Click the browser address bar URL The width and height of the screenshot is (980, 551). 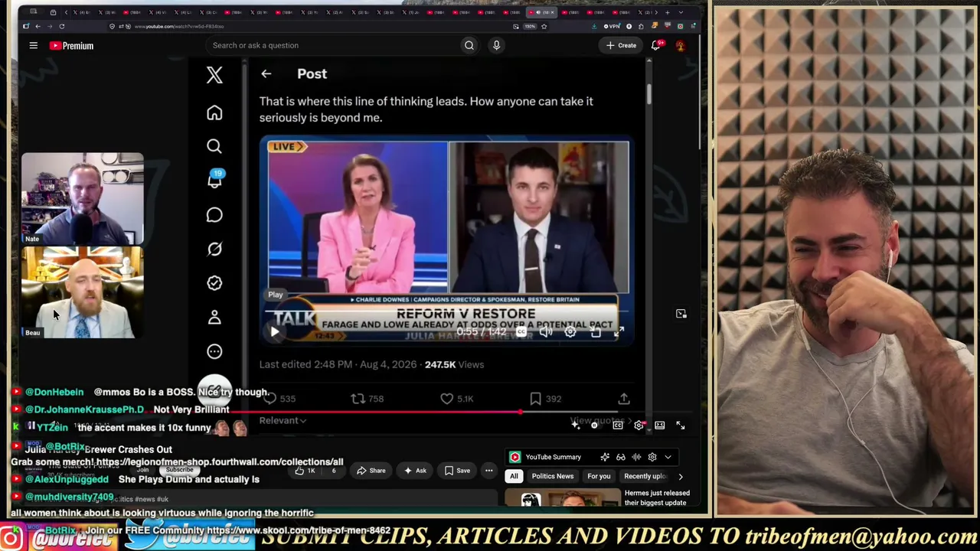point(179,27)
